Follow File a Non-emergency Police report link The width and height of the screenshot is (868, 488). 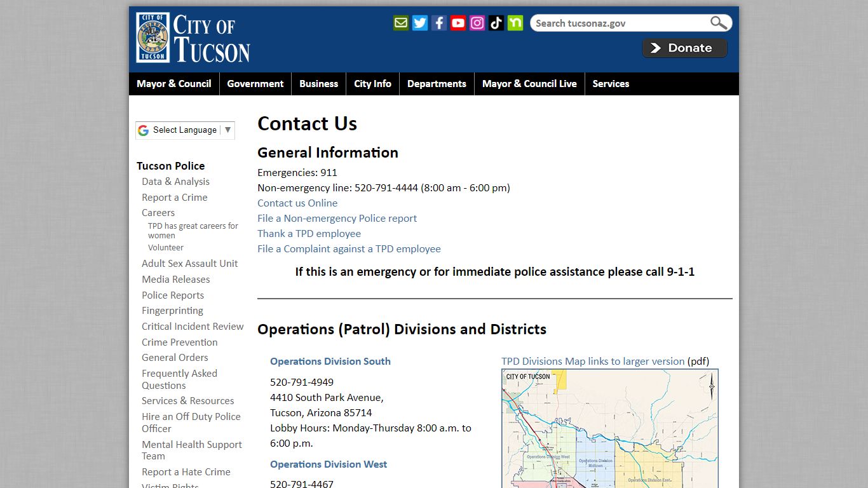337,219
